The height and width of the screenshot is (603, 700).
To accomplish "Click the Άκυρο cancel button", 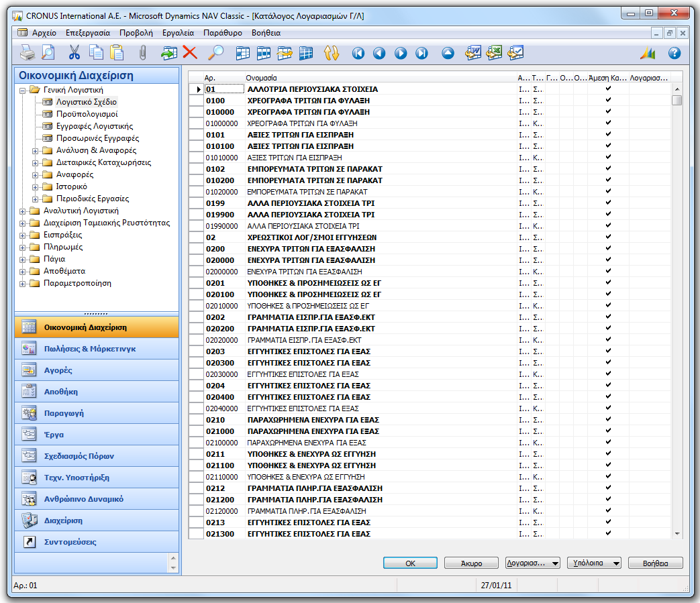I will point(471,563).
